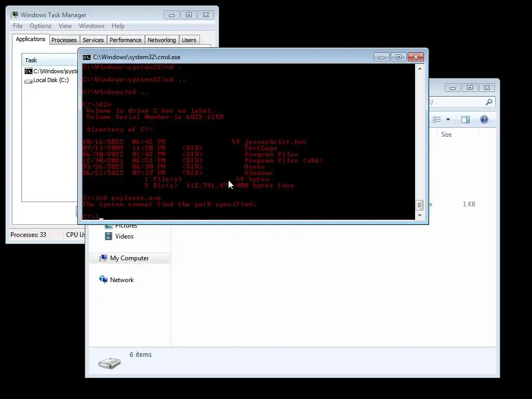The width and height of the screenshot is (532, 399).
Task: Toggle the preview pane icon in Explorer
Action: [465, 119]
